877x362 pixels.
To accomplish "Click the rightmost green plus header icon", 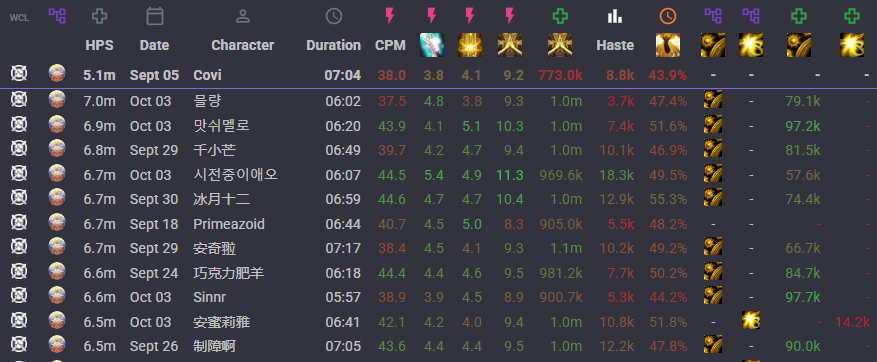I will coord(851,16).
